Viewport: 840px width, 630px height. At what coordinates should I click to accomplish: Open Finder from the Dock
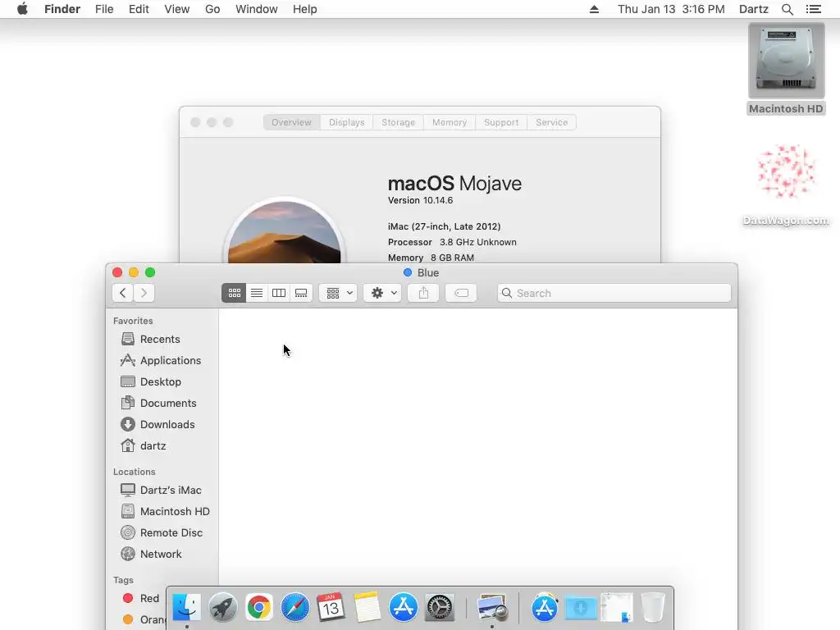click(186, 608)
